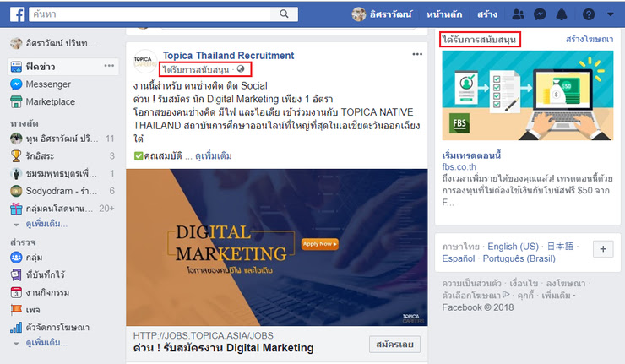
Task: Switch language to Español
Action: tap(459, 258)
